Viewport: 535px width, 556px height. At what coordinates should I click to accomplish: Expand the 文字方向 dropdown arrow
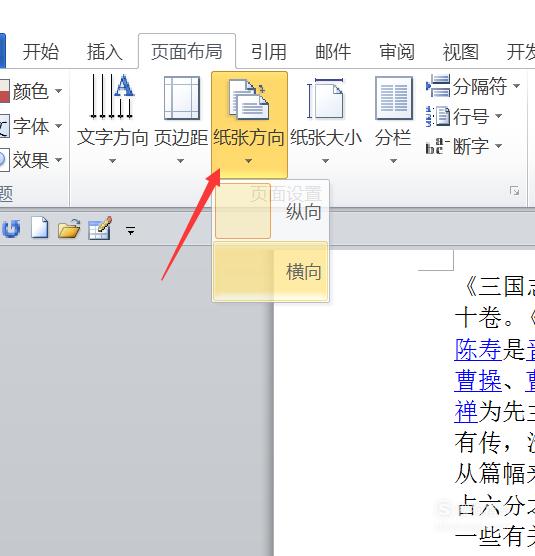pyautogui.click(x=112, y=161)
